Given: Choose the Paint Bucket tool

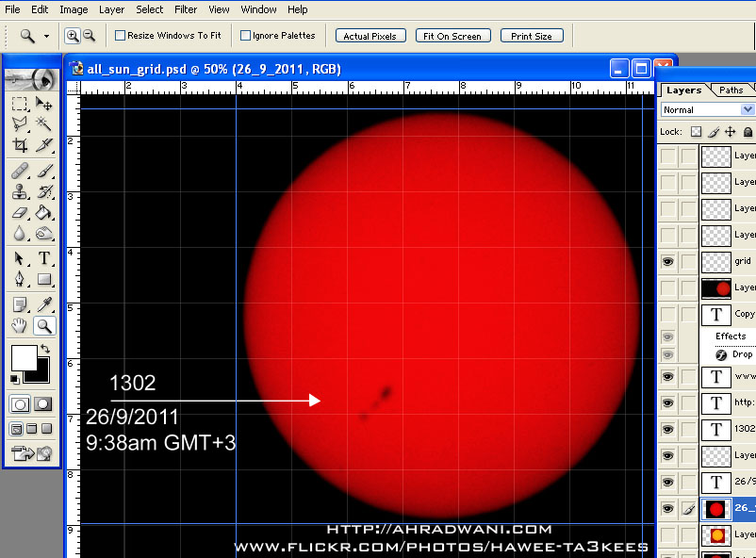Looking at the screenshot, I should pos(44,213).
